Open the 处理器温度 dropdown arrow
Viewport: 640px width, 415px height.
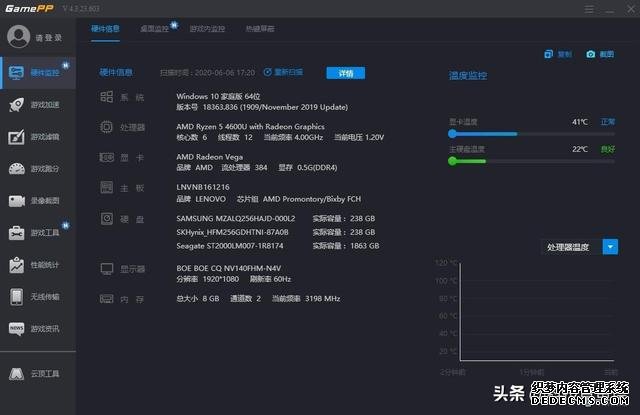click(x=610, y=247)
